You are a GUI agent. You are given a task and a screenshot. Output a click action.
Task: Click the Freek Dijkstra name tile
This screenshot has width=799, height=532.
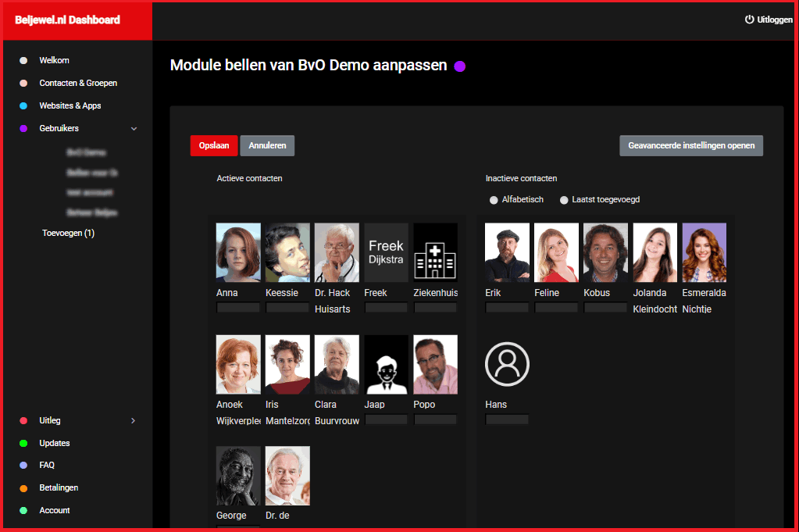(386, 252)
